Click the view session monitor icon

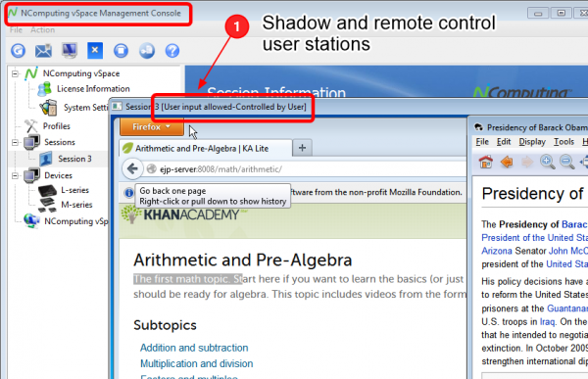coord(70,50)
